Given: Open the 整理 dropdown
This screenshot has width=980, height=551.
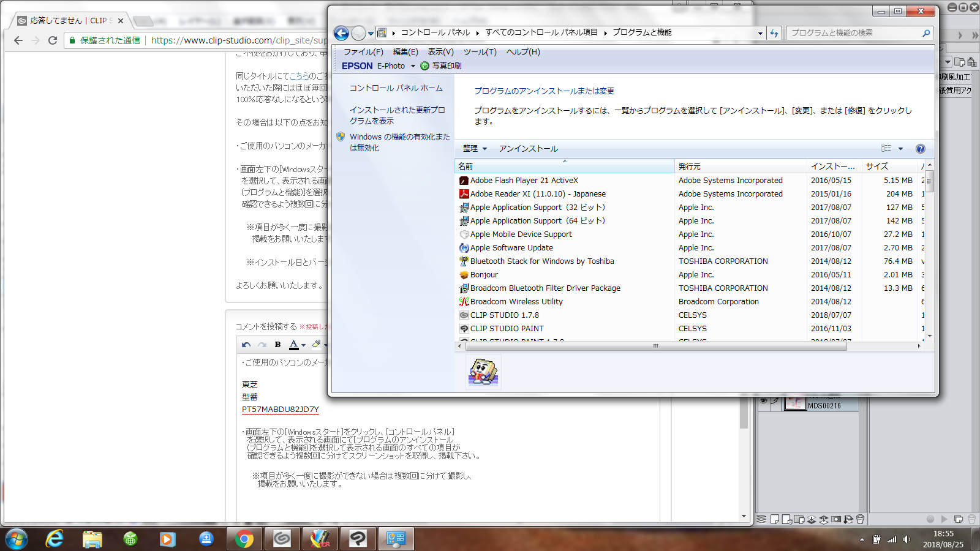Looking at the screenshot, I should [x=475, y=149].
